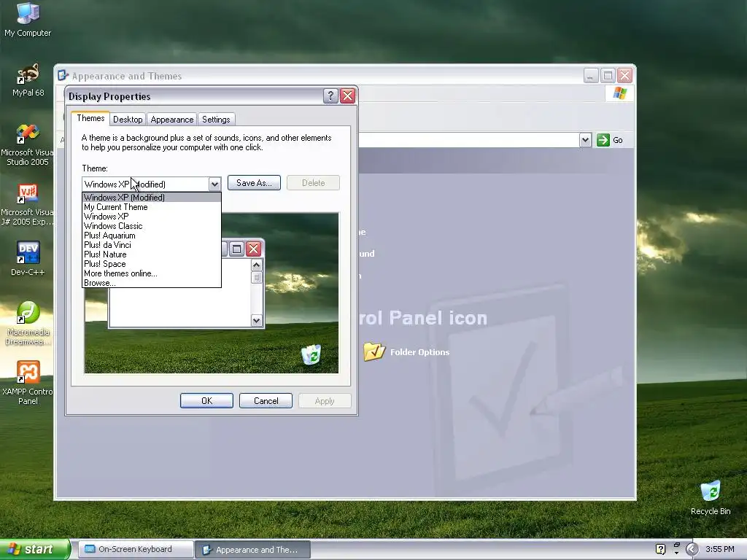Click the green Go arrow button
747x560 pixels.
point(603,140)
